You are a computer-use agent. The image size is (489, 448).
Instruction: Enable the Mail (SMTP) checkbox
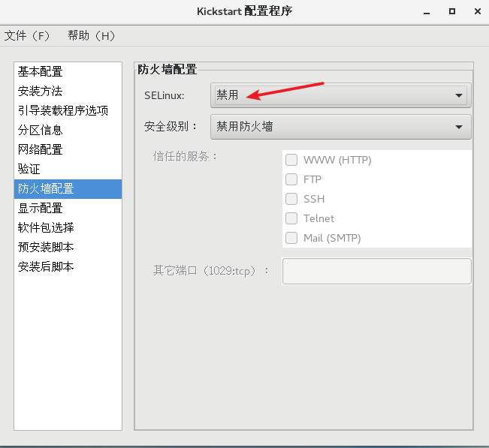pyautogui.click(x=291, y=238)
